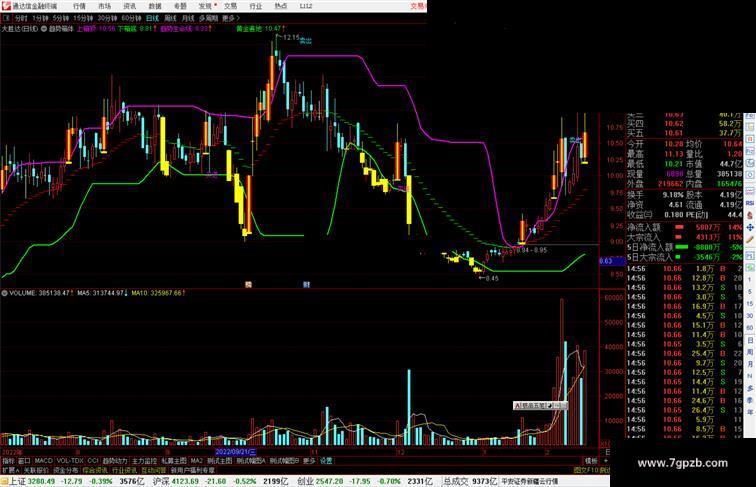756x487 pixels.
Task: Select the 多周期 multi-period tab
Action: pos(208,18)
